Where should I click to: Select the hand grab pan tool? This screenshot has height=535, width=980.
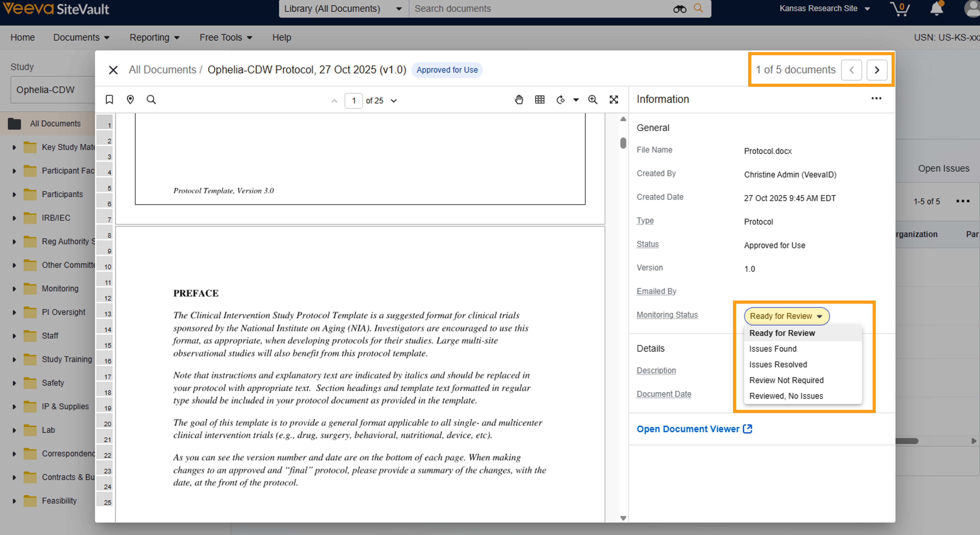coord(519,100)
